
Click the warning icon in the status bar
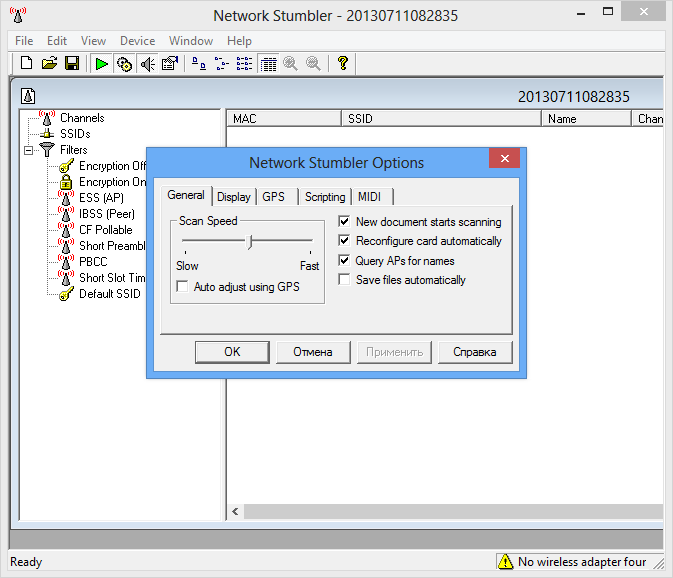(506, 562)
